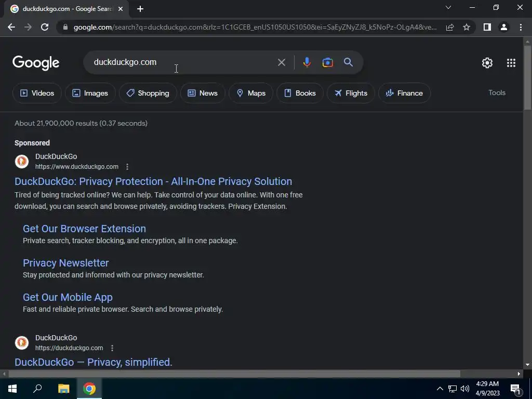Open Chrome profile menu
532x399 pixels.
(504, 27)
